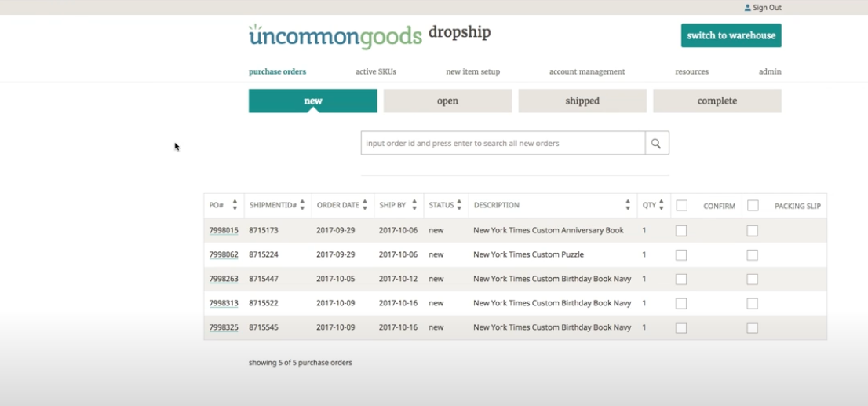Open purchase order 7998062
Screen dimensions: 868x406
point(224,254)
